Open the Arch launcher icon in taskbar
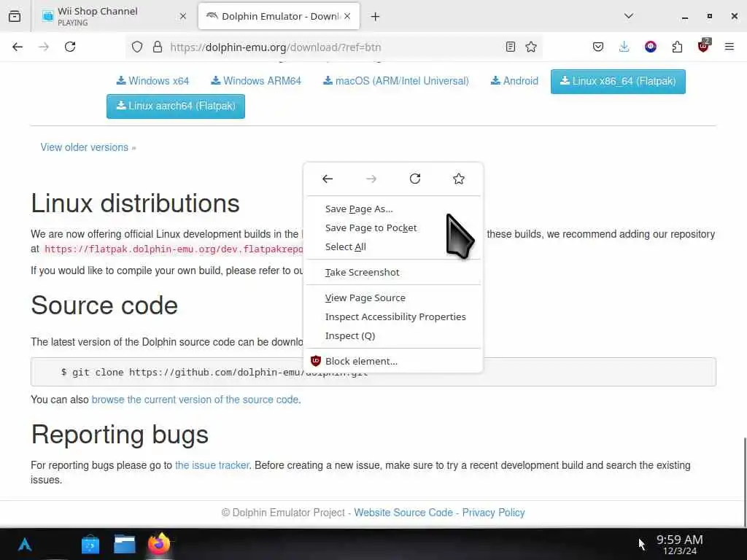The height and width of the screenshot is (560, 747). (x=25, y=544)
